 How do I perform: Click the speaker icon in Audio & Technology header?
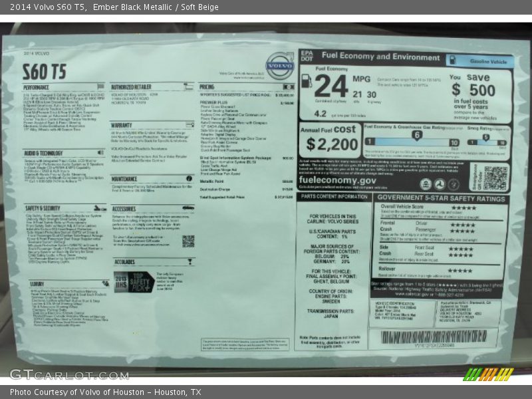[x=100, y=153]
